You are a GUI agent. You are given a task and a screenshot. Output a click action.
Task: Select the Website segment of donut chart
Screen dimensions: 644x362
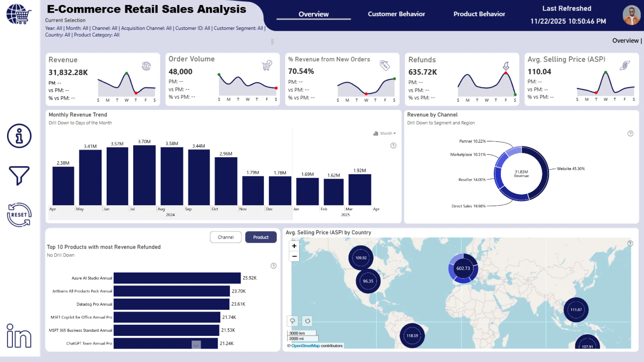(x=545, y=171)
